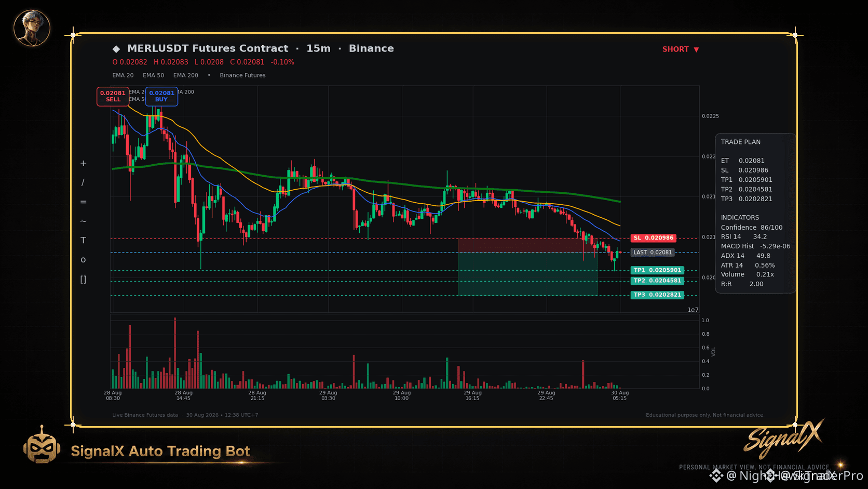Select the T text annotation tool
The image size is (868, 489).
tap(83, 240)
